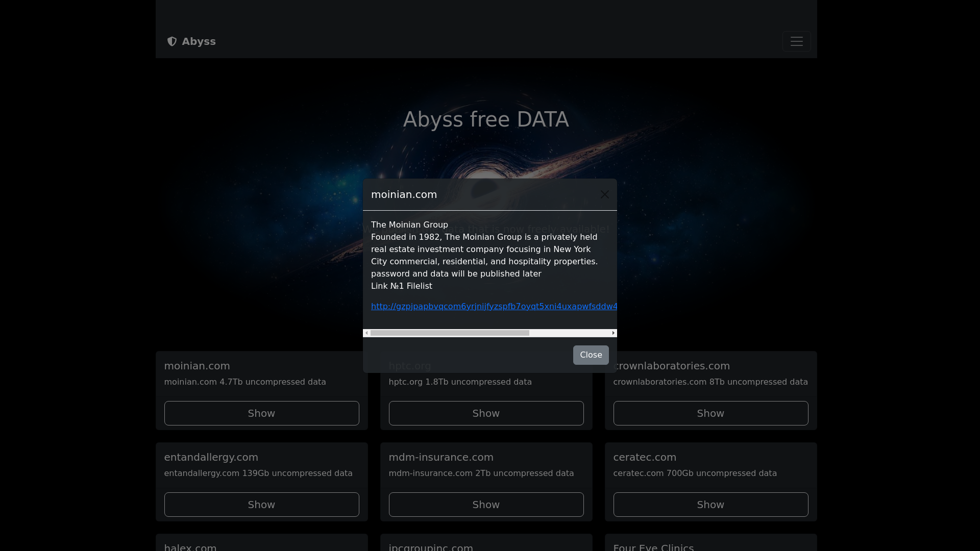Click the ceratec.com card heading
Image resolution: width=980 pixels, height=551 pixels.
pos(645,457)
